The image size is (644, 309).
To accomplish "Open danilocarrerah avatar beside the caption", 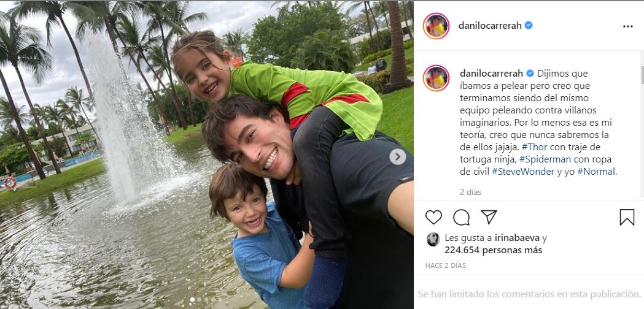I will point(436,78).
